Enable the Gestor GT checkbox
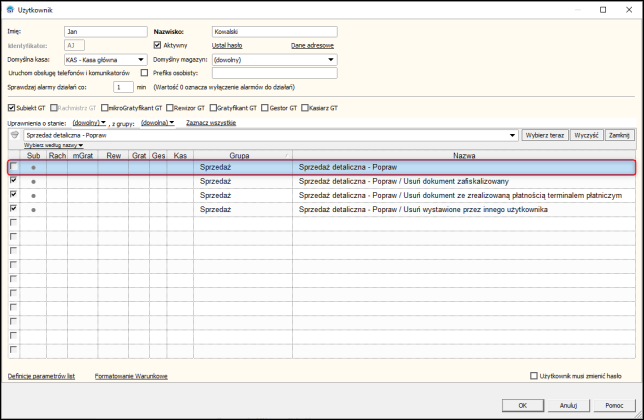Screen dimensions: 644x420 pos(264,108)
